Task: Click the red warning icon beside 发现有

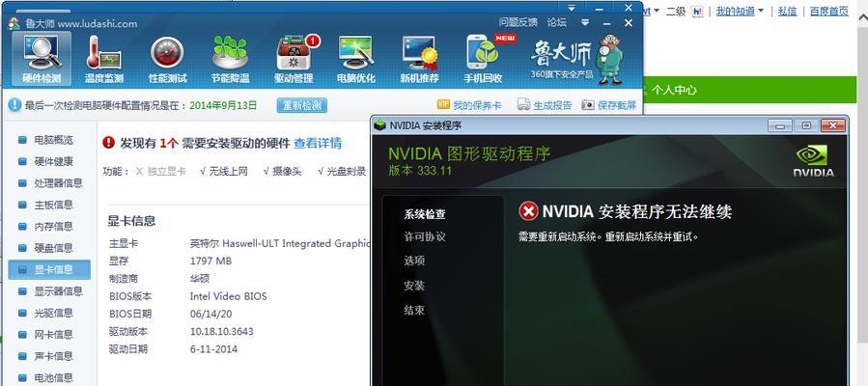Action: (108, 143)
